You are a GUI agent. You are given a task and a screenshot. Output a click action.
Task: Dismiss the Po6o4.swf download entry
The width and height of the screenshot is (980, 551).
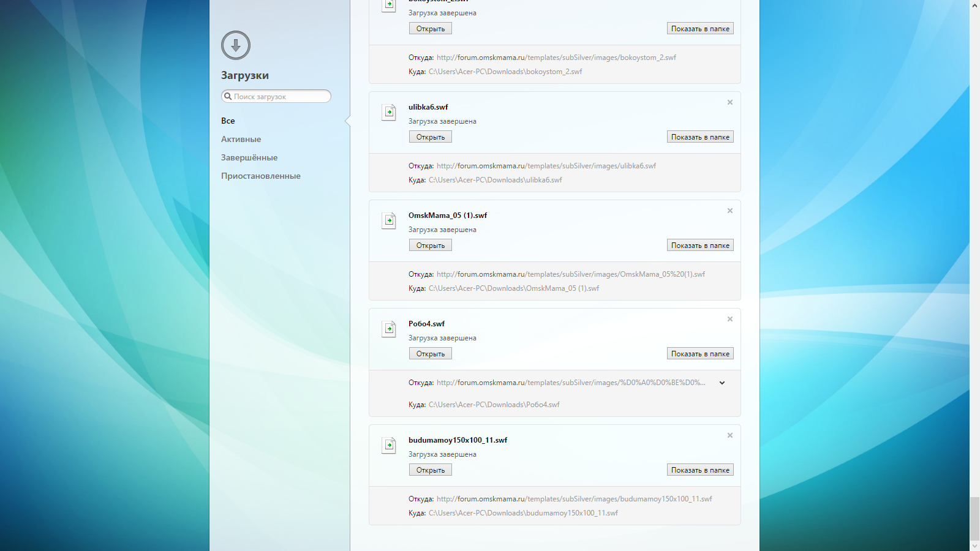pos(729,319)
